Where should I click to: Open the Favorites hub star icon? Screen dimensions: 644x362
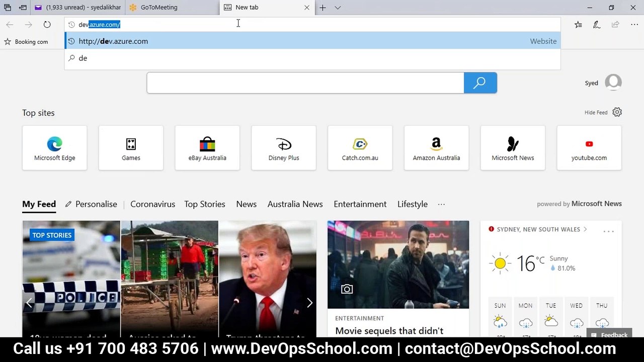(578, 25)
